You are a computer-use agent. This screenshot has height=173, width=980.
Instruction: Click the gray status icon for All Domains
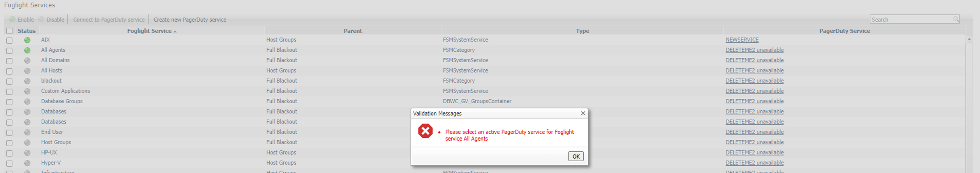tap(27, 61)
